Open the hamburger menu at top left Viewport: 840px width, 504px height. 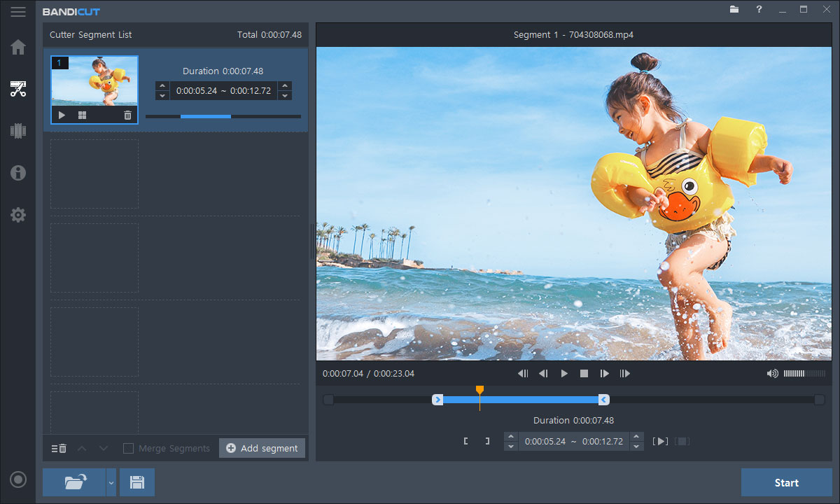[x=18, y=11]
